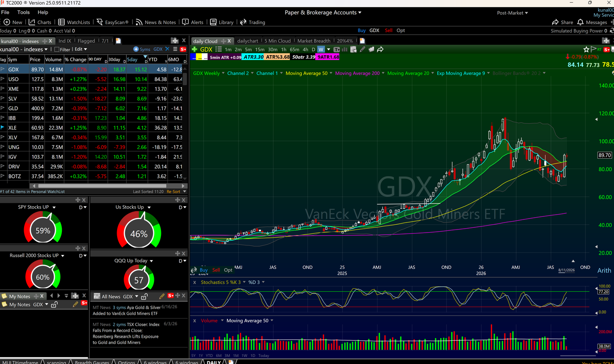Go to the next note with the right arrow
Image resolution: width=614 pixels, height=364 pixels.
[59, 296]
